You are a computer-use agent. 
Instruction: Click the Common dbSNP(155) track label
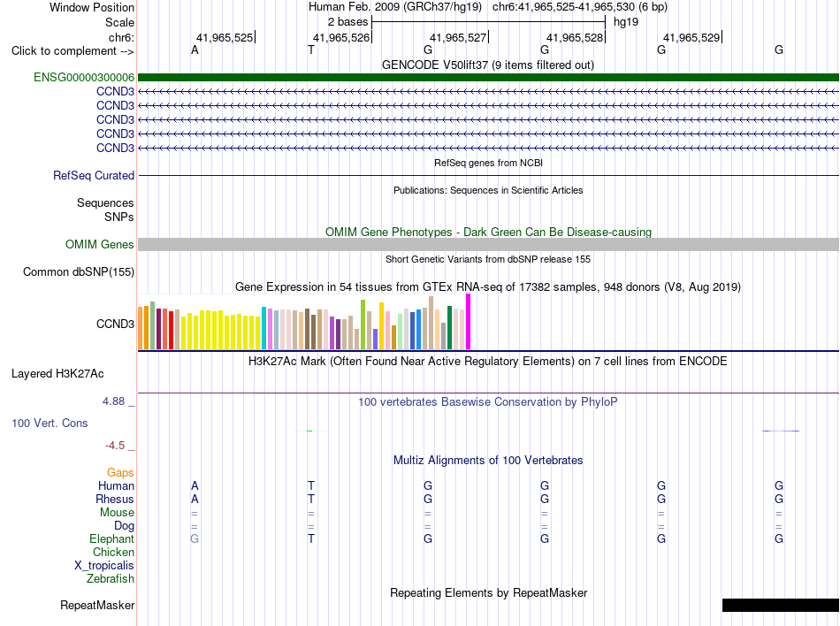[x=79, y=271]
